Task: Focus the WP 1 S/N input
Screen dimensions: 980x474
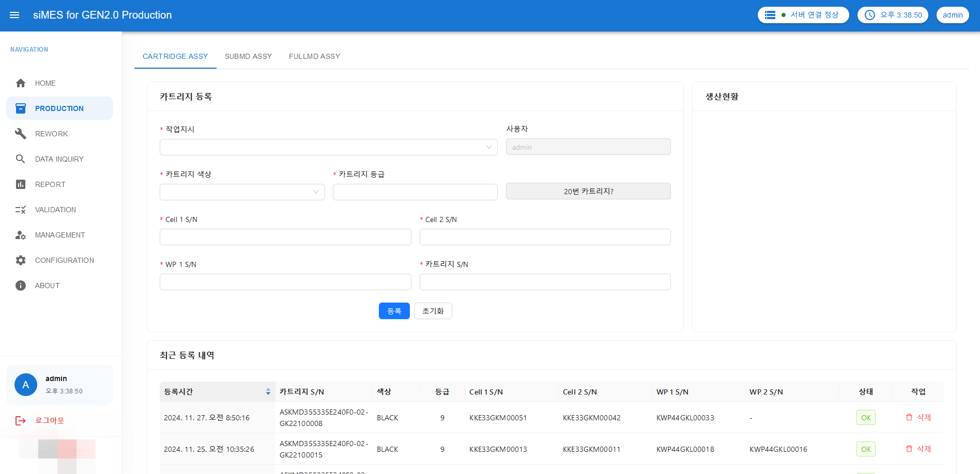Action: click(x=285, y=282)
